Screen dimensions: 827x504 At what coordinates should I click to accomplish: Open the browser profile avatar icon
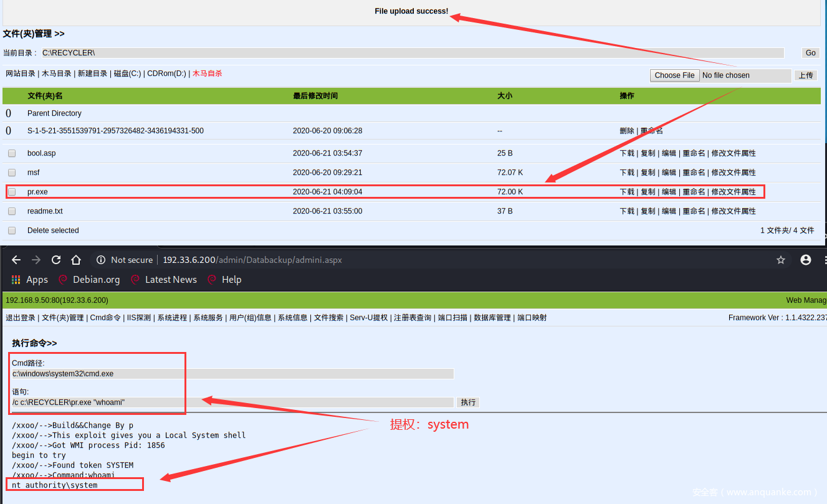pos(806,260)
